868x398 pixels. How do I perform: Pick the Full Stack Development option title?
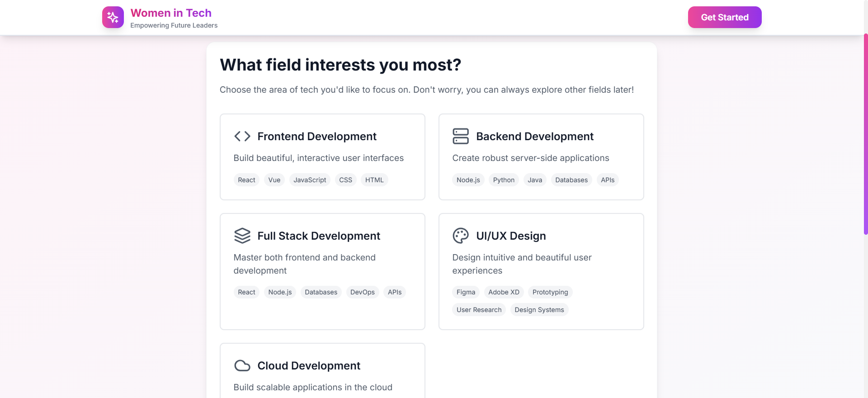tap(319, 236)
